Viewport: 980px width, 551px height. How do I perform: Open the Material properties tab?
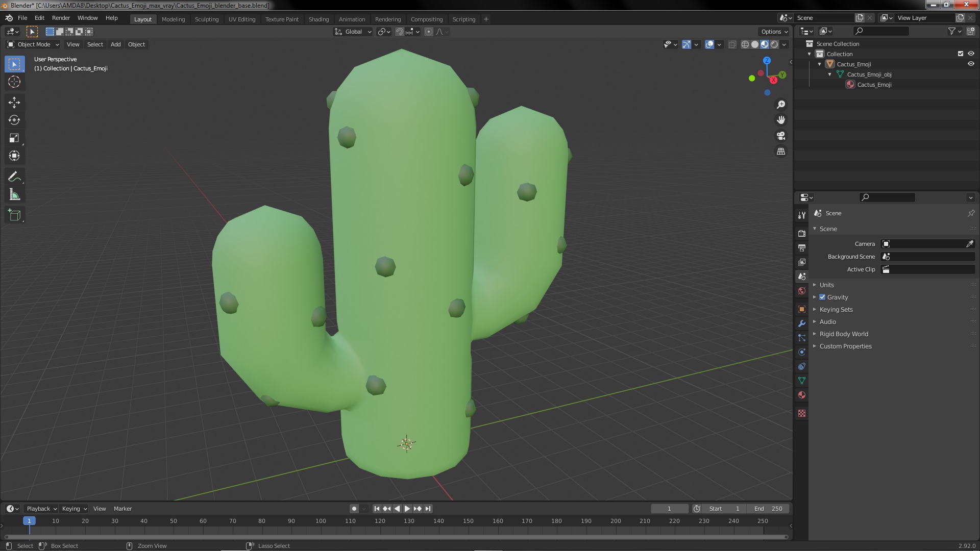click(802, 395)
